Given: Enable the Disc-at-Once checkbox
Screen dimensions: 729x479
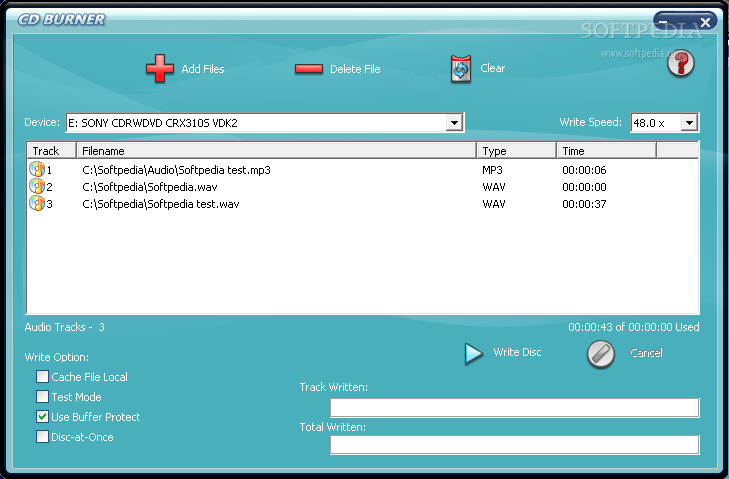Looking at the screenshot, I should coord(42,436).
